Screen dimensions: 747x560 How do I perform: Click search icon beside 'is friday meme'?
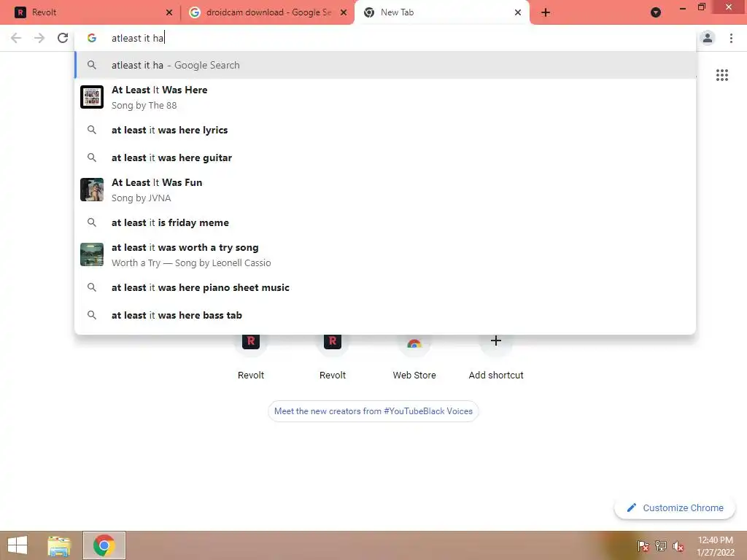[x=92, y=222]
